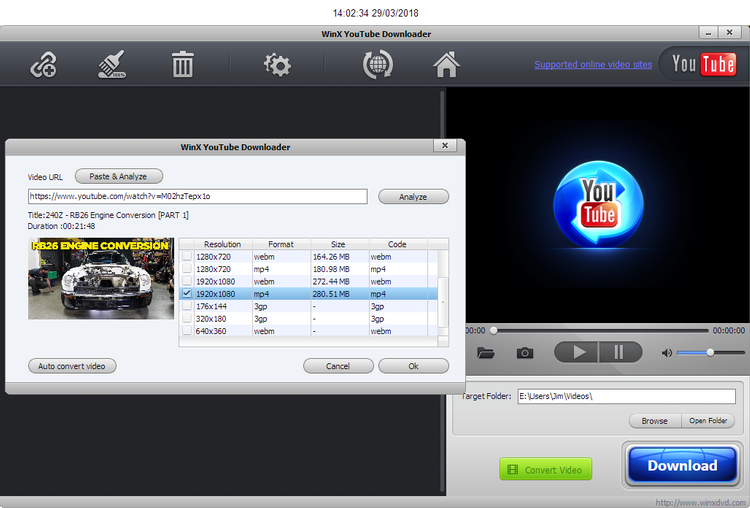Start playback with the Play button
The image size is (750, 508).
pos(576,353)
